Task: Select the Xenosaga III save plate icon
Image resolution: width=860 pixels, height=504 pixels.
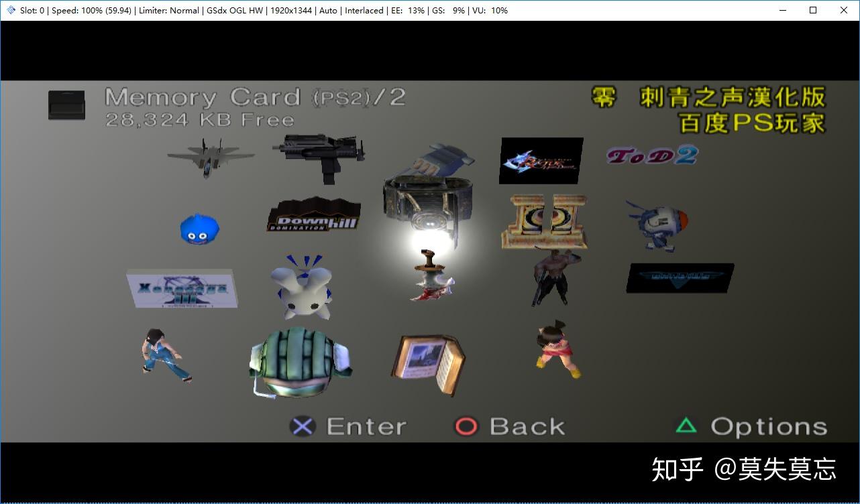Action: click(181, 289)
